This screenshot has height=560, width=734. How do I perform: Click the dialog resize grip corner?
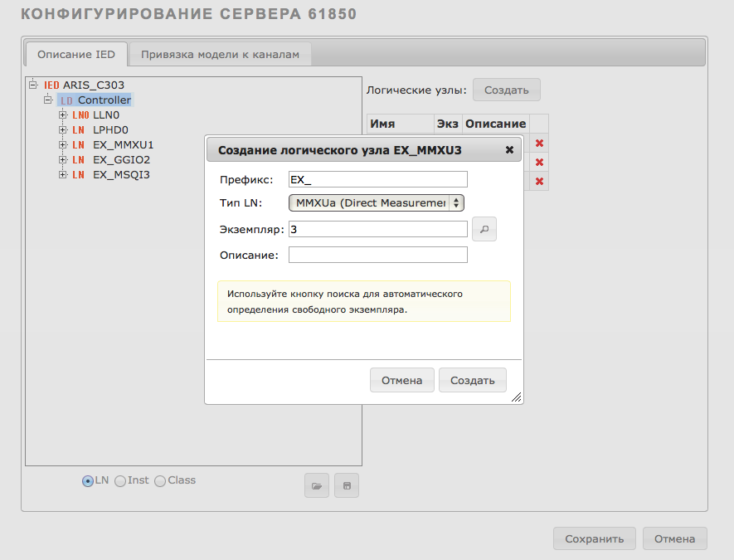click(x=517, y=397)
